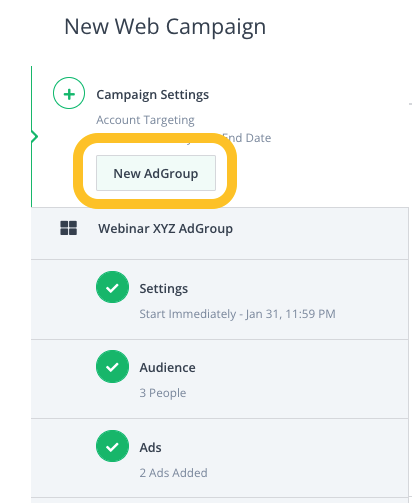Open the AdGroup Settings step
412x503 pixels.
pos(163,289)
